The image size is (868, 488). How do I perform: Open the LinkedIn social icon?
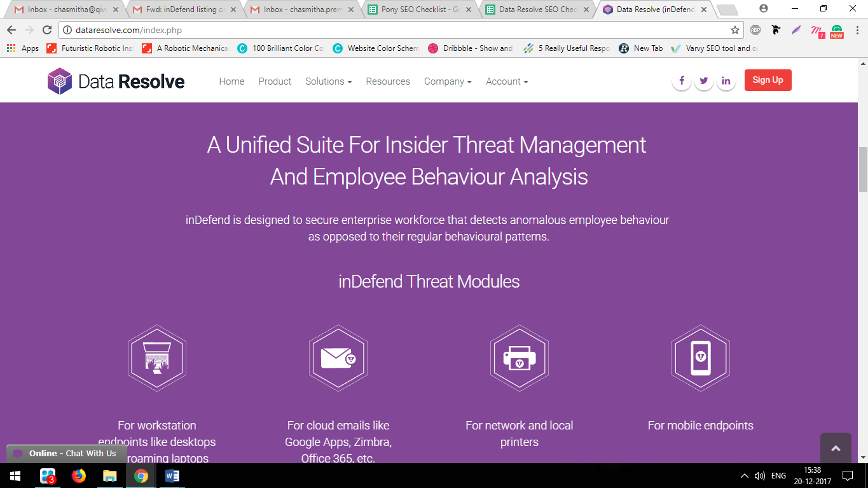(x=726, y=81)
